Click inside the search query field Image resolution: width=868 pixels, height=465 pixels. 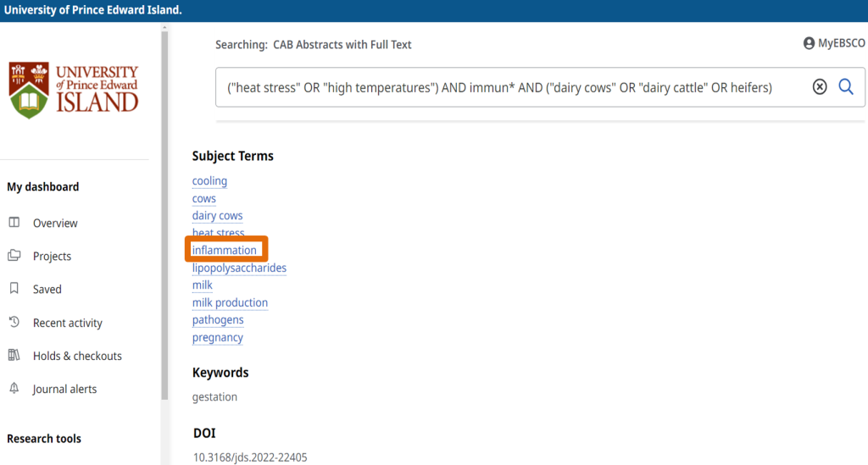tap(509, 87)
